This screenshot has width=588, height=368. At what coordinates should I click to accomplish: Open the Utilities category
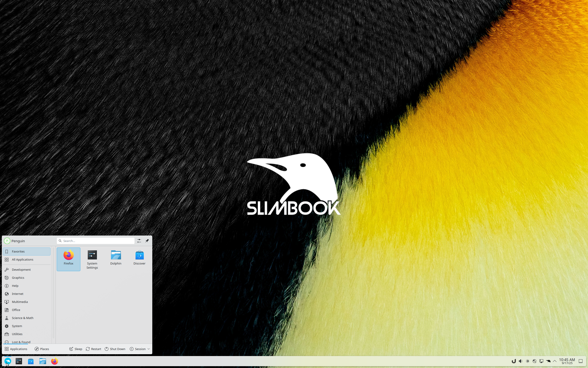coord(27,334)
